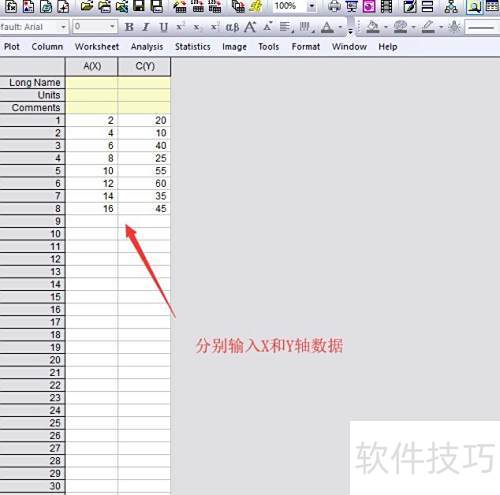Click the Project Explorer tree icon

[451, 6]
